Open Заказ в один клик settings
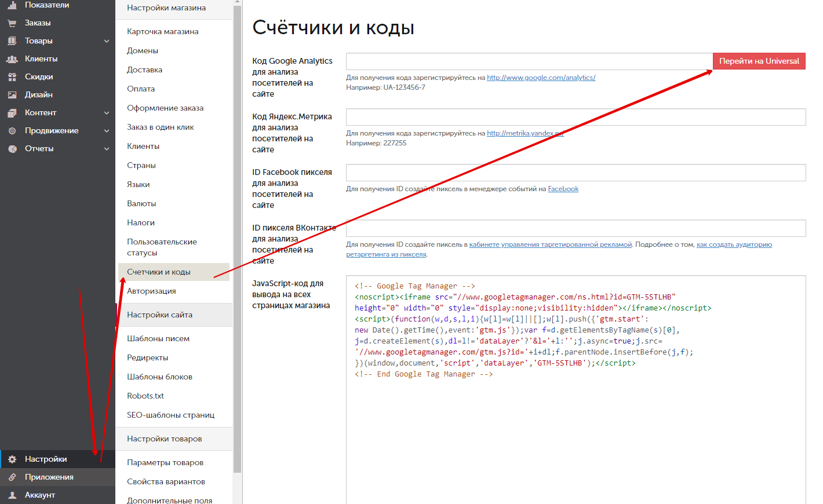This screenshot has width=823, height=504. [161, 127]
